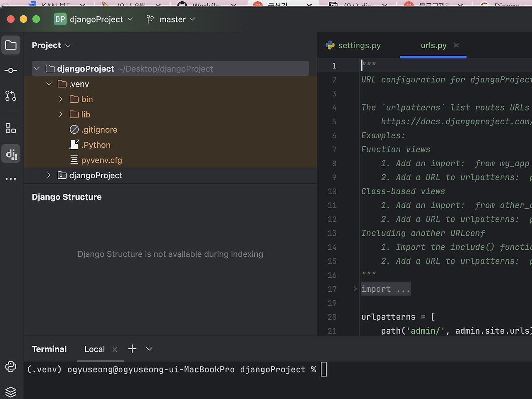532x399 pixels.
Task: Open the Project view options dropdown
Action: (x=68, y=45)
